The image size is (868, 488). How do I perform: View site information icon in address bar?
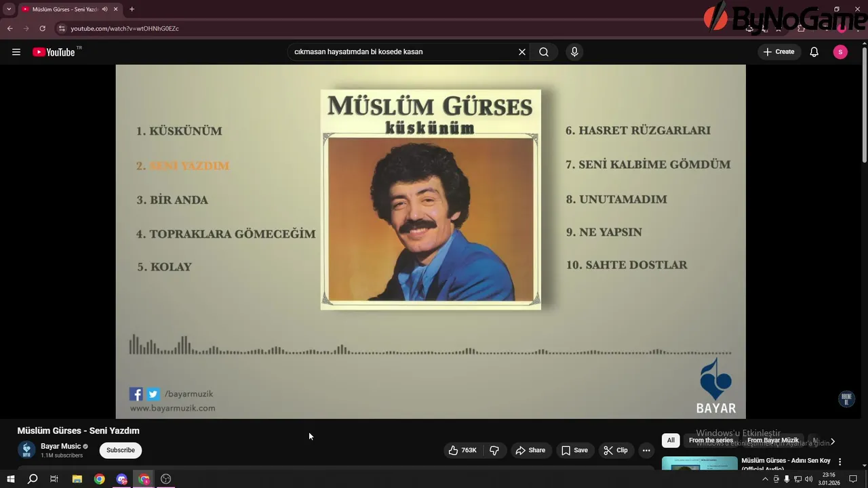(62, 28)
